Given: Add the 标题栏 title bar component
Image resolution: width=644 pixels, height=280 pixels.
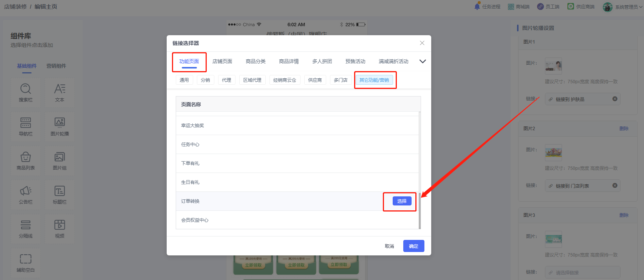Looking at the screenshot, I should [x=60, y=195].
